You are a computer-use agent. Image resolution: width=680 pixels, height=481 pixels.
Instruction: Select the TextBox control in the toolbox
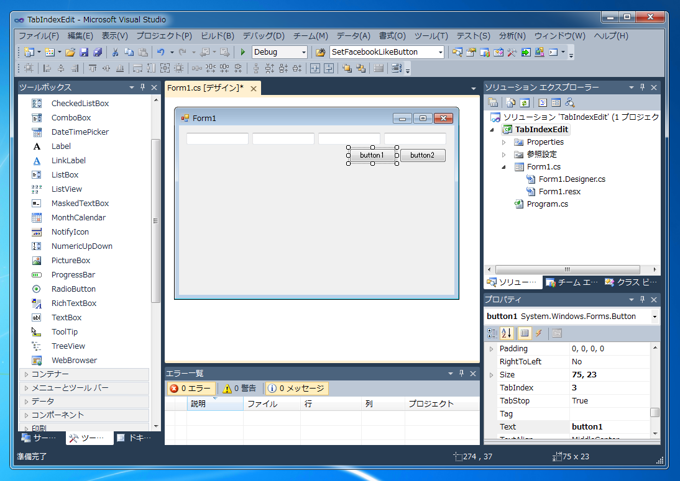(66, 317)
